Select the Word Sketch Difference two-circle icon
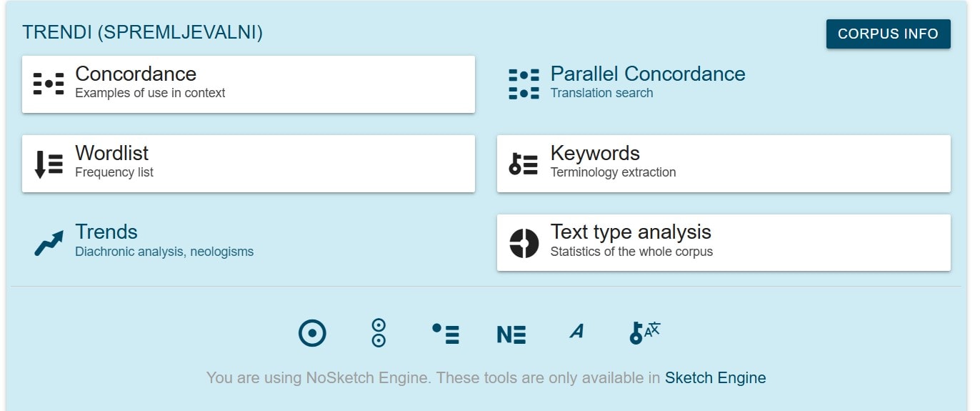 click(x=379, y=333)
